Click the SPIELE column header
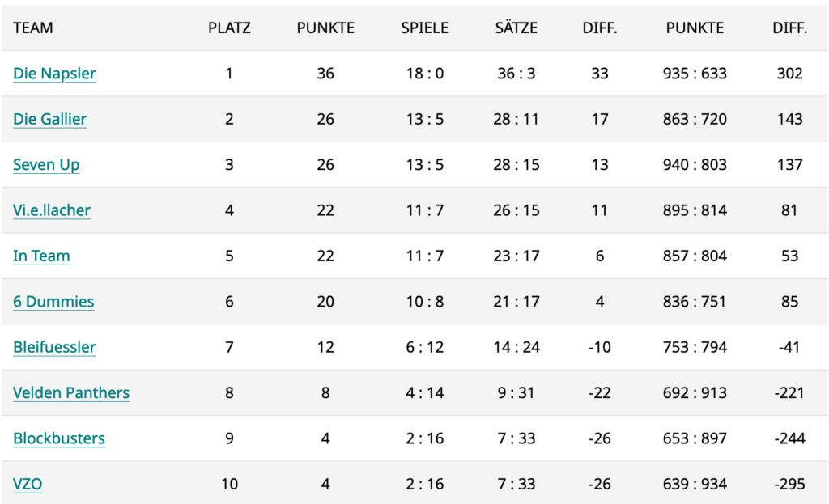 point(424,28)
